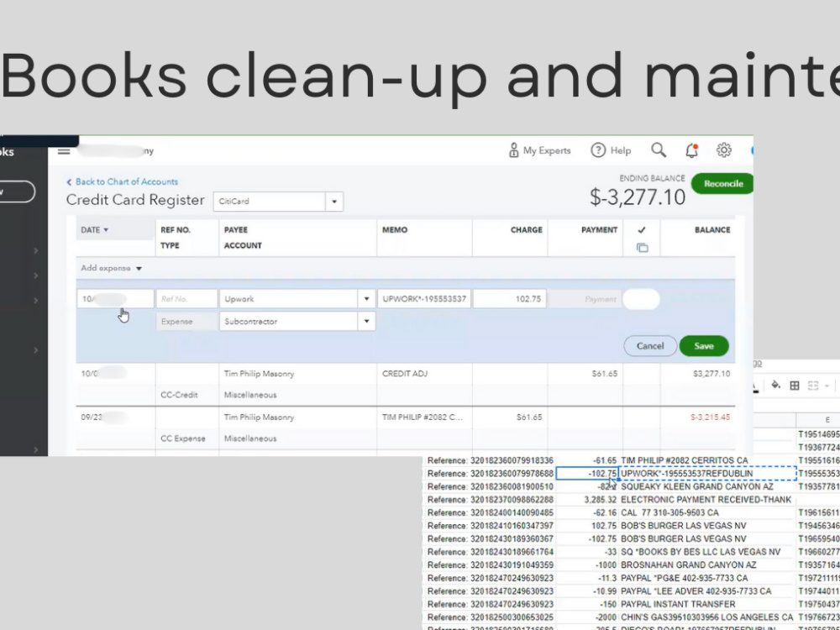
Task: Click the PAYMENT column header
Action: [599, 230]
